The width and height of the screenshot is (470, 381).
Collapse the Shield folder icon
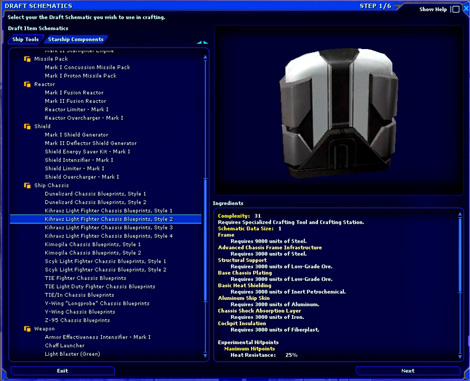[x=27, y=126]
